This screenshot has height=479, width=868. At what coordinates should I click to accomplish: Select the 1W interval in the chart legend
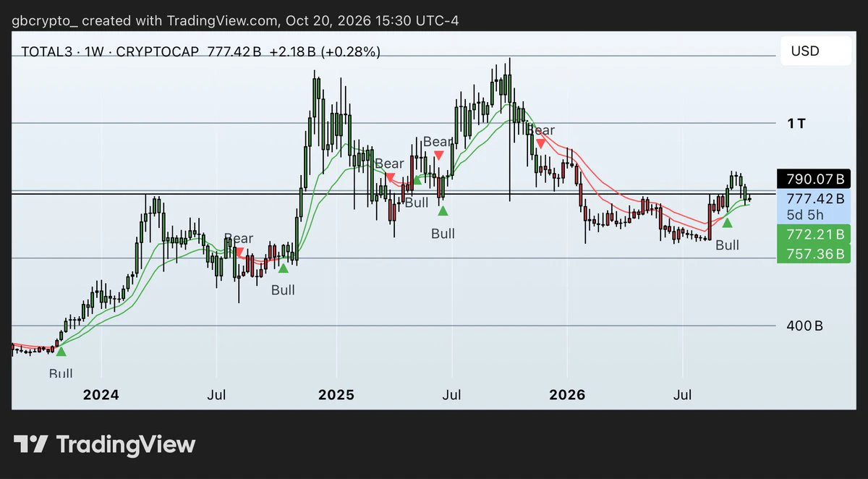pyautogui.click(x=95, y=52)
